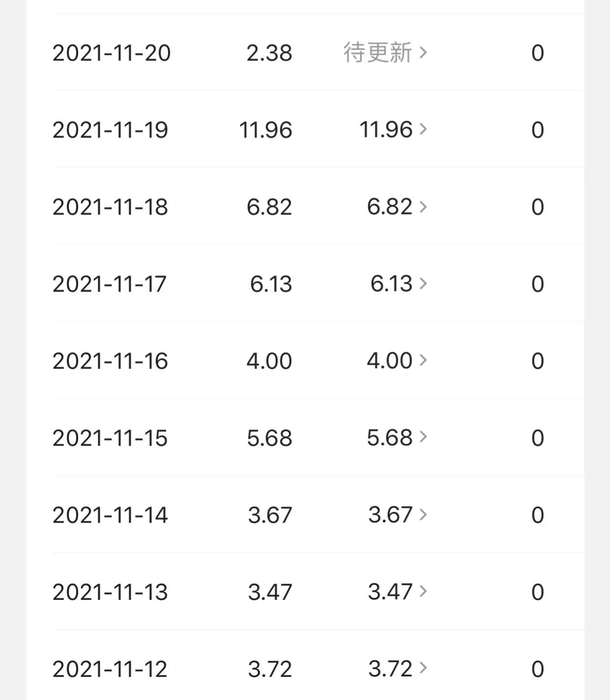Expand the 待更新 chevron for 2021-11-20

423,52
